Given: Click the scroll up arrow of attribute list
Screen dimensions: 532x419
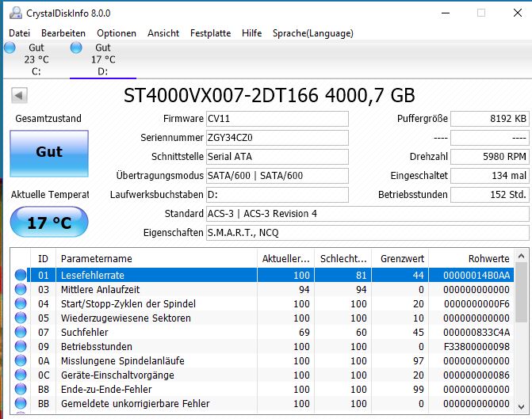Looking at the screenshot, I should coord(522,257).
